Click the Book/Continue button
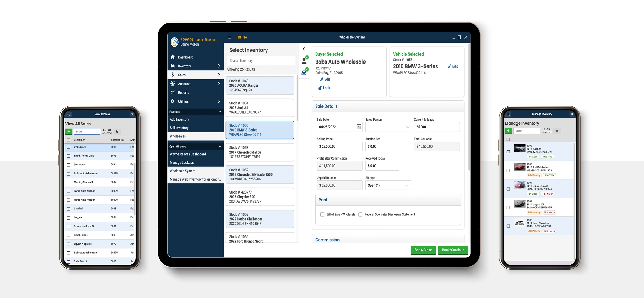The width and height of the screenshot is (644, 298). click(x=453, y=250)
